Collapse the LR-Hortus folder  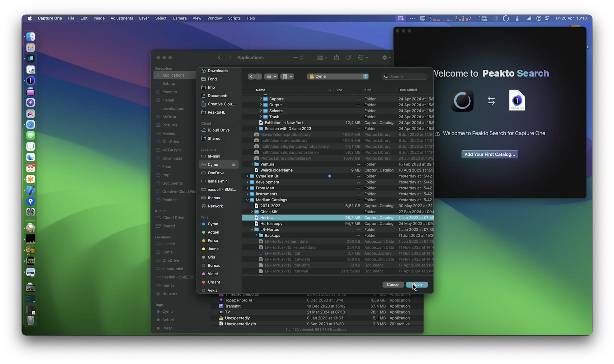pyautogui.click(x=252, y=230)
